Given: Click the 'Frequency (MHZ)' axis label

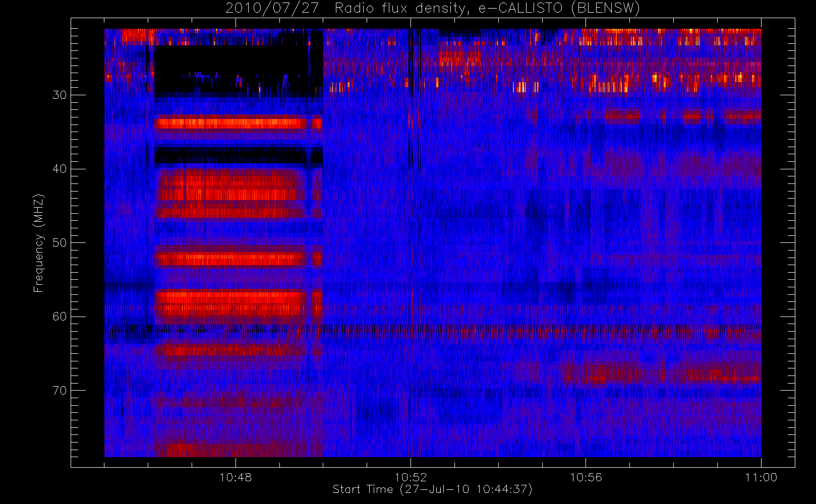Looking at the screenshot, I should 39,243.
